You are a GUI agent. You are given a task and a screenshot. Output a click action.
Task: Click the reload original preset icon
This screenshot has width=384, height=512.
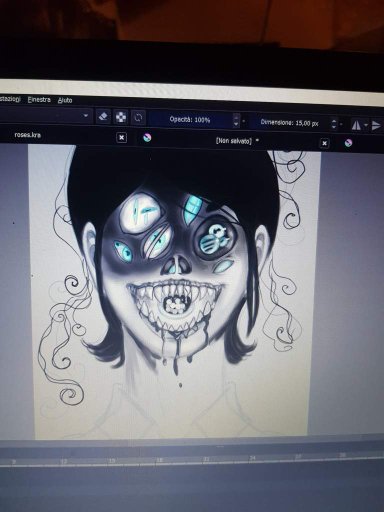click(x=138, y=118)
